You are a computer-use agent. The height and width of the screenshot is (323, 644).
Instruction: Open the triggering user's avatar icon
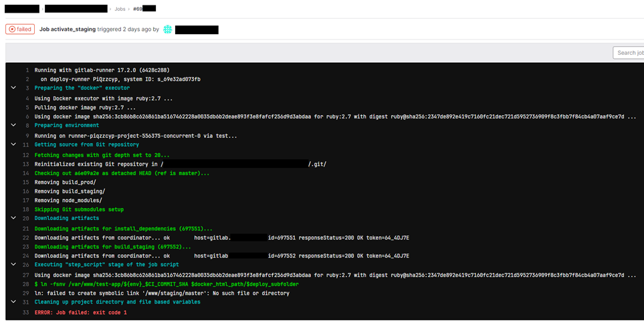(168, 29)
